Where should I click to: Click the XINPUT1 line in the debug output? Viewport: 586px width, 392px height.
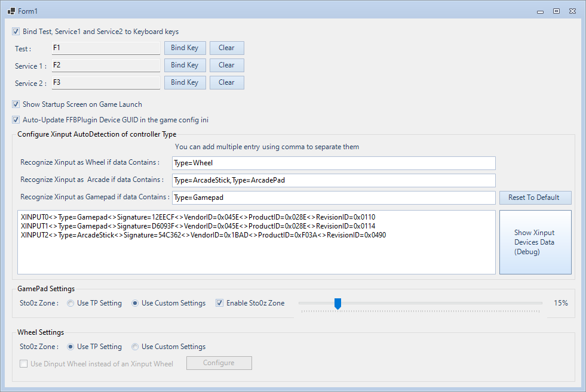pos(198,226)
